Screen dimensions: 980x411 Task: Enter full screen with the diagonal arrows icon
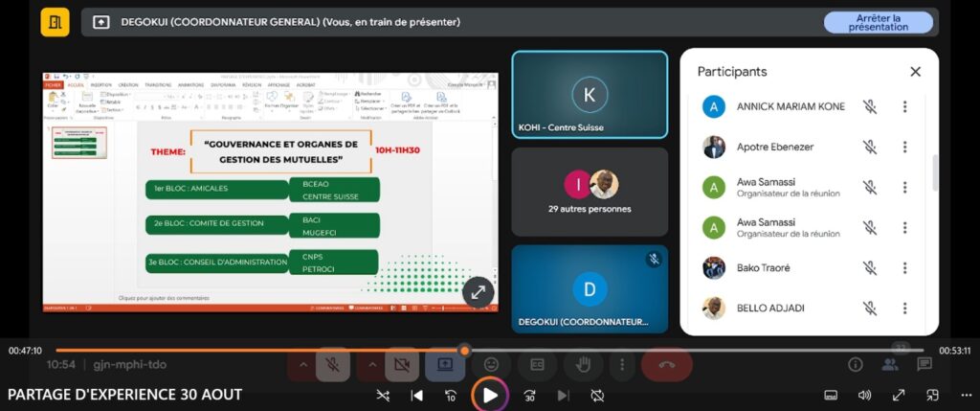[x=898, y=396]
